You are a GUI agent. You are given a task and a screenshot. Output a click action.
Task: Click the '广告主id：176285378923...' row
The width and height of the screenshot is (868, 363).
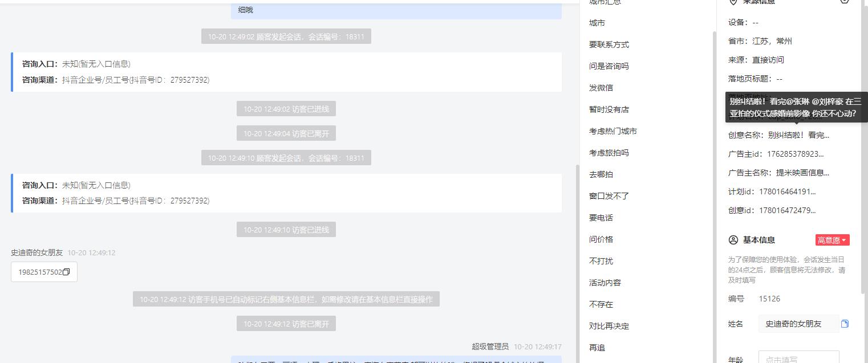[776, 154]
